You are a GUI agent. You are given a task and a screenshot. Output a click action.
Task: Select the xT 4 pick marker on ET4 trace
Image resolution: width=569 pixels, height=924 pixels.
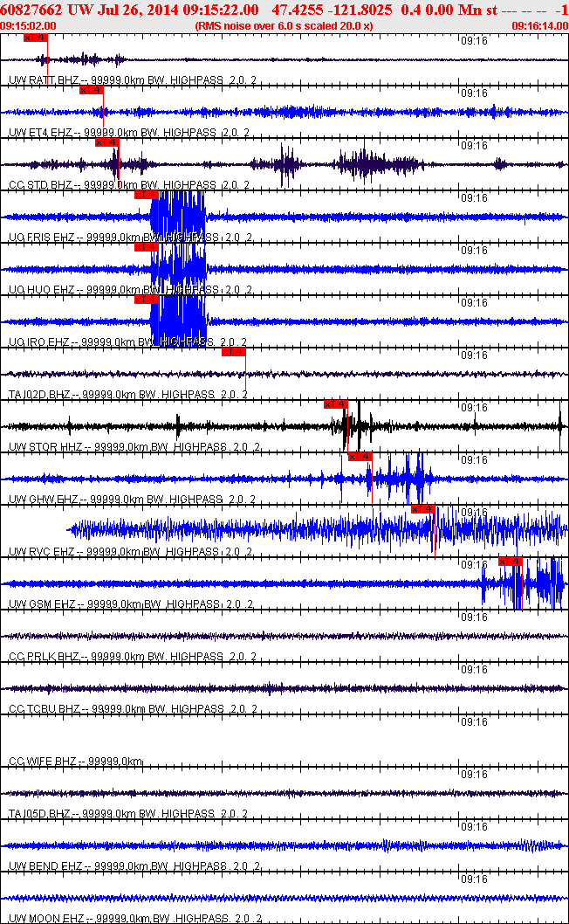pos(92,90)
